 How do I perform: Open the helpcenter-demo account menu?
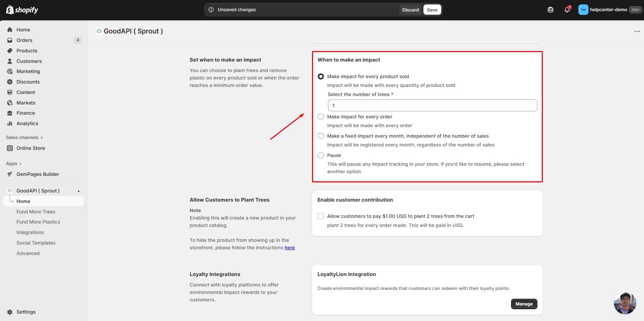[x=608, y=10]
